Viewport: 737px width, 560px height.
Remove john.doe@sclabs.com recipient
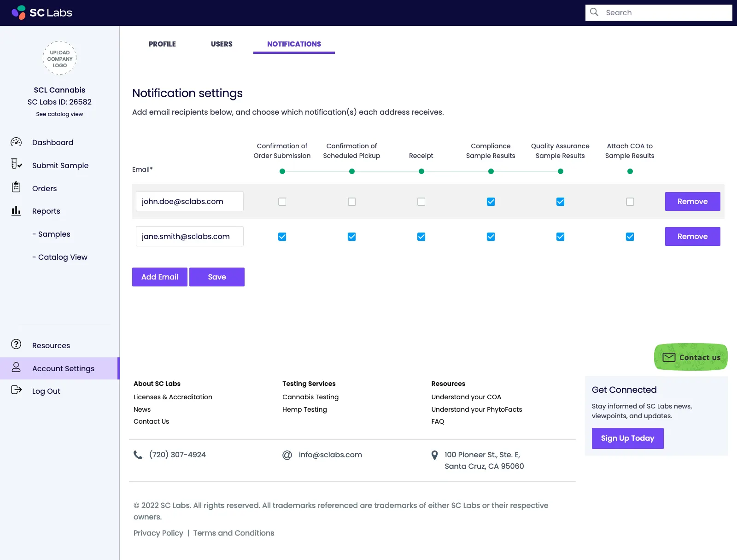point(692,201)
